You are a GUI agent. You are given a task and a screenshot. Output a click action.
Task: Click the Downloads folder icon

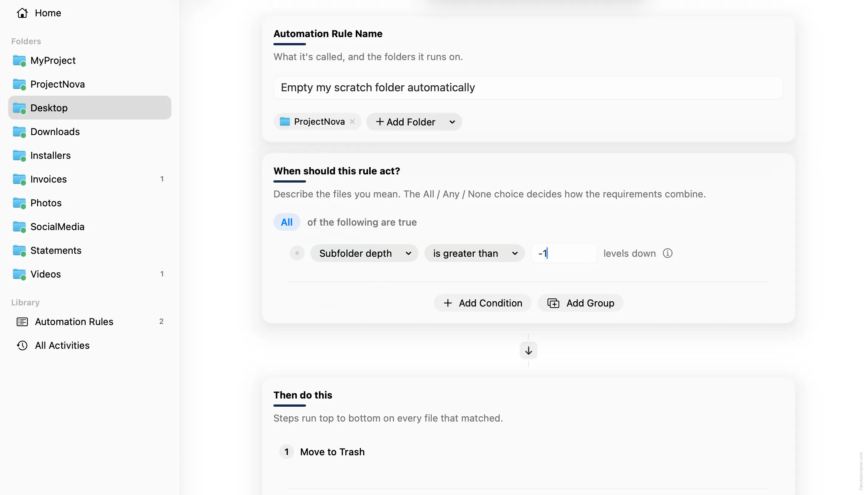click(x=19, y=132)
